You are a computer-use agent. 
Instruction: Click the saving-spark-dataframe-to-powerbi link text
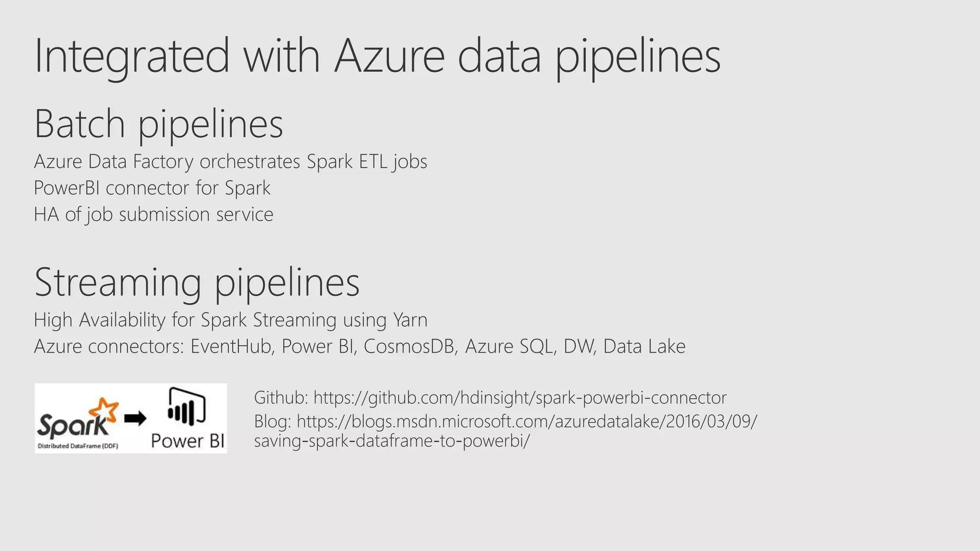[x=392, y=441]
